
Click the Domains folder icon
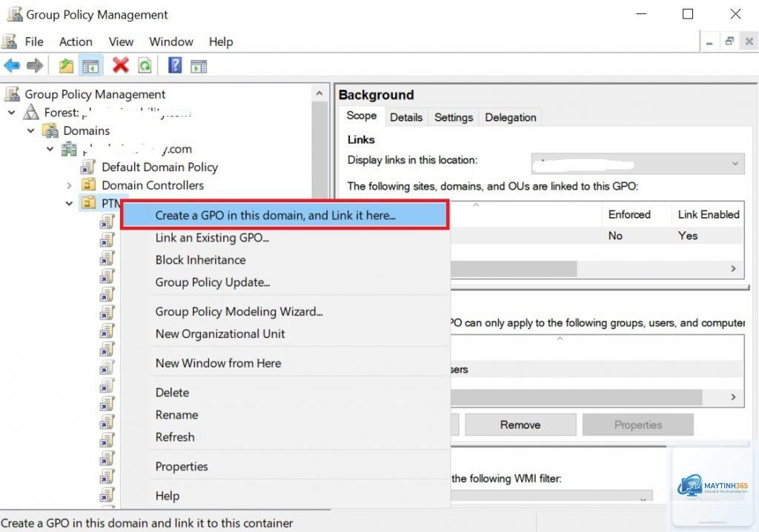(x=50, y=130)
